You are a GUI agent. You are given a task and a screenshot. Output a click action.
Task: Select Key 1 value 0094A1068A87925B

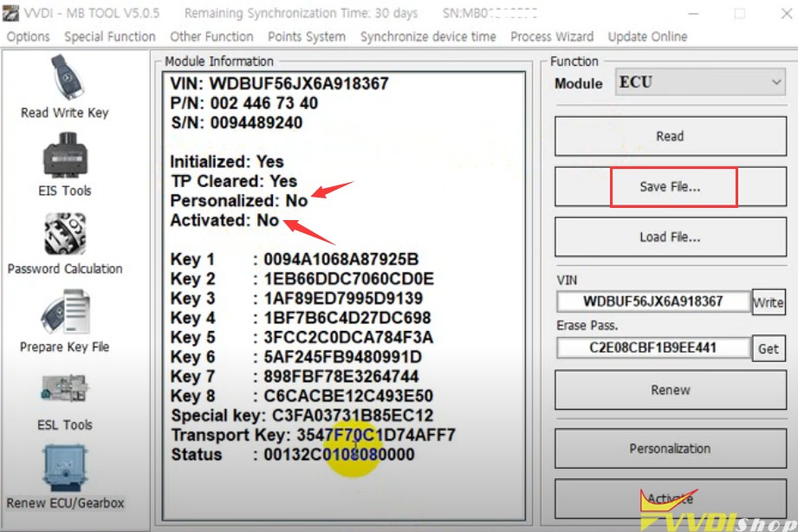click(341, 259)
